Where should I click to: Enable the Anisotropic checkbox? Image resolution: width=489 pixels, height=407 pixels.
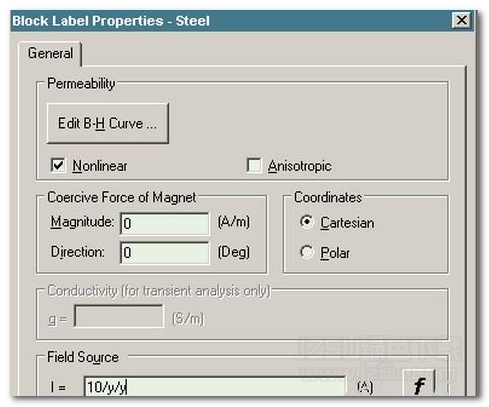coord(254,165)
